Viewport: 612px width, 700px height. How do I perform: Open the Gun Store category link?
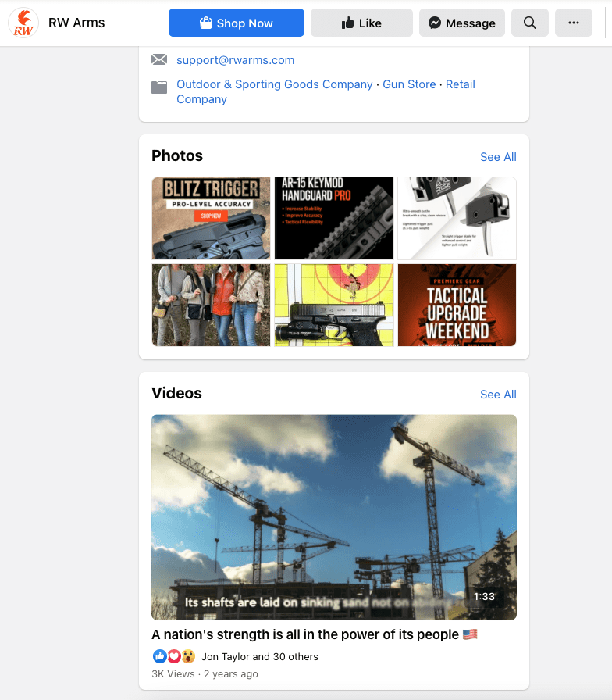click(409, 84)
